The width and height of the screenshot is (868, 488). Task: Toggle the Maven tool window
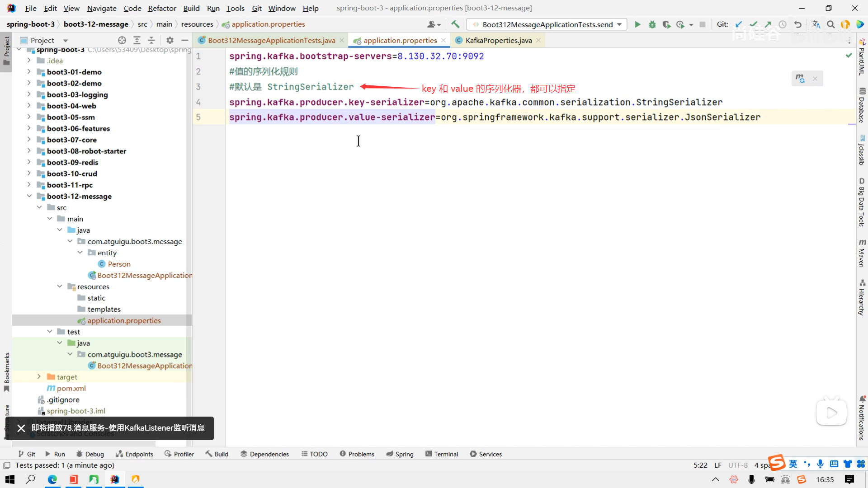click(x=862, y=253)
